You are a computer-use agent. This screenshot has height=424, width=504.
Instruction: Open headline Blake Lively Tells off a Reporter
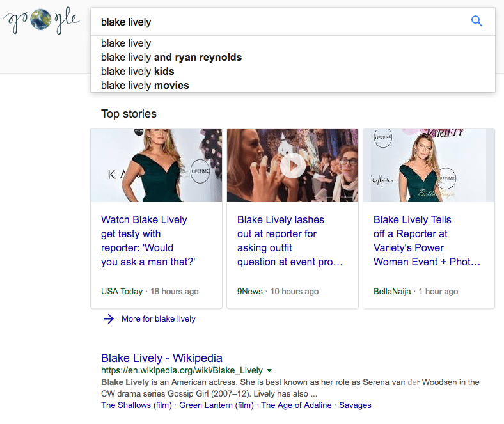click(427, 240)
